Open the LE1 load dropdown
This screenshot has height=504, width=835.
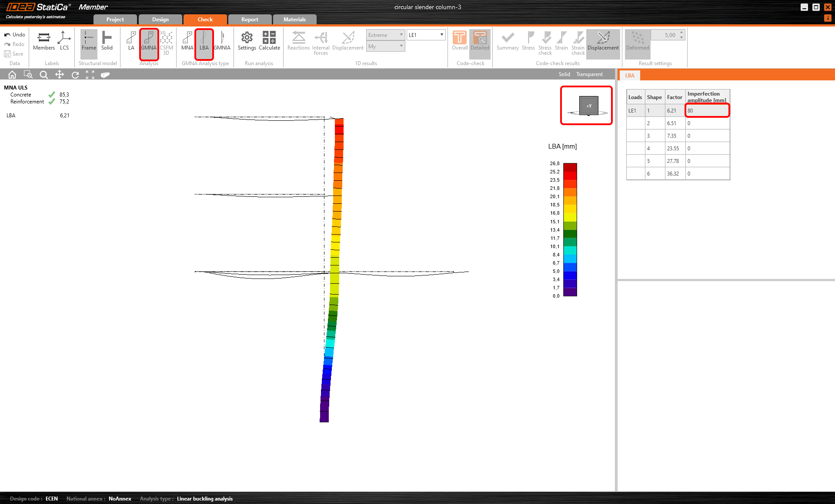426,35
